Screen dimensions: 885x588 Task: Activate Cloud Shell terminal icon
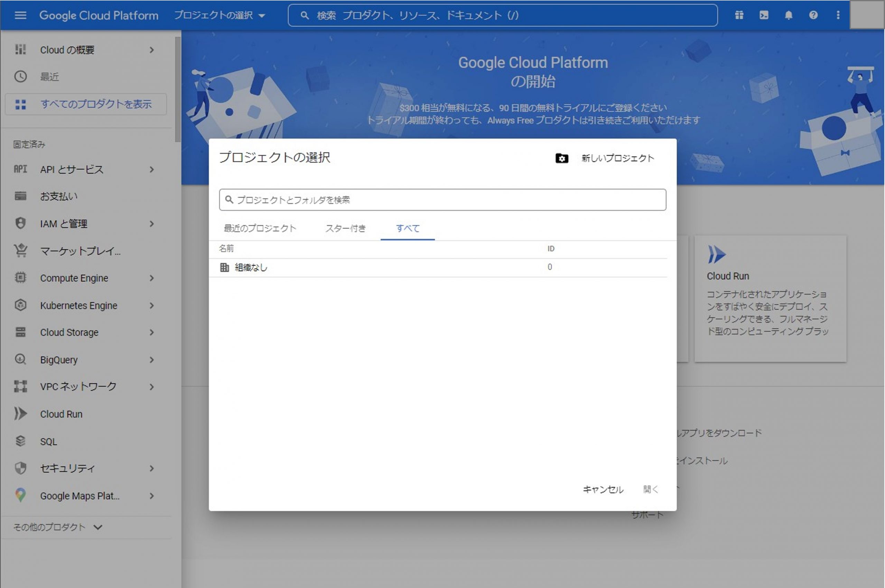pyautogui.click(x=764, y=15)
